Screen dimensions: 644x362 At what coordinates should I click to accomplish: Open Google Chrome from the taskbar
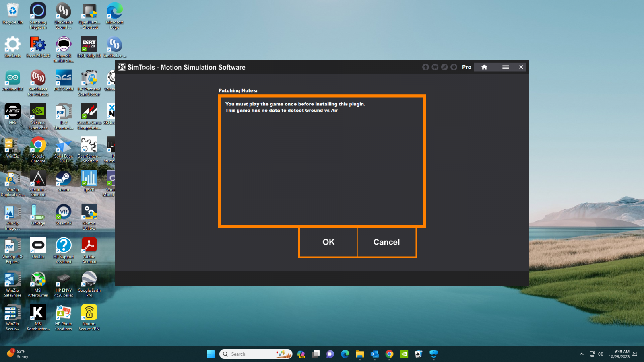[x=389, y=354]
